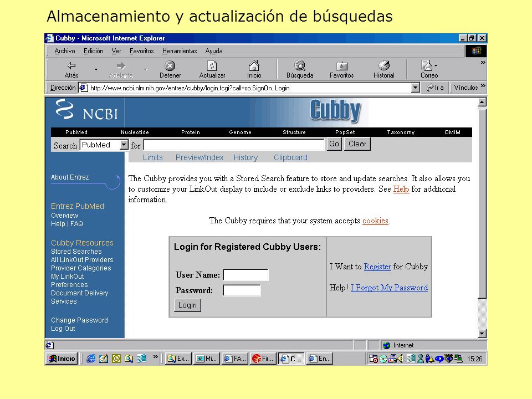Click the Go search button
This screenshot has height=399, width=532.
click(334, 144)
